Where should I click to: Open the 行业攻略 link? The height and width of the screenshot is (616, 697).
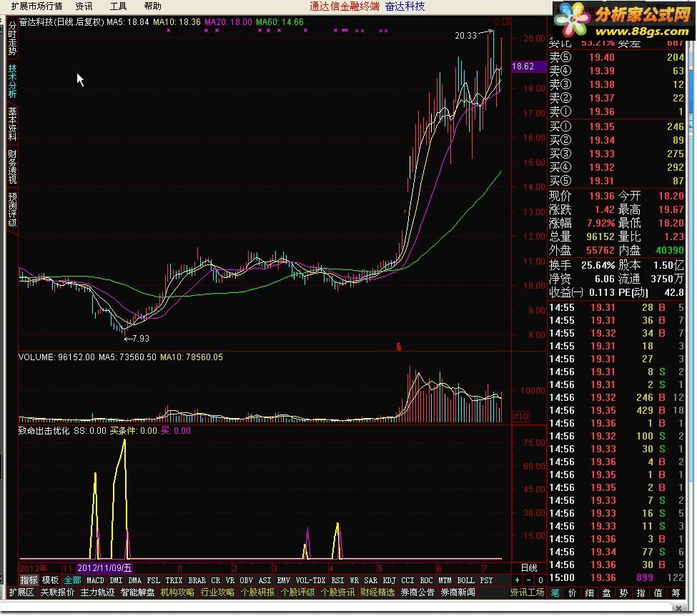(x=217, y=592)
